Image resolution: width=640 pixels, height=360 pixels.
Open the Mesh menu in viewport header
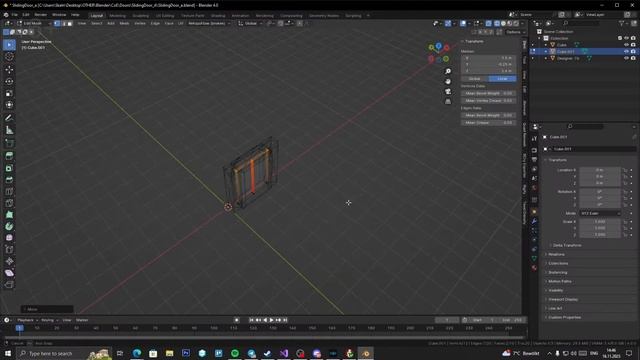click(124, 23)
